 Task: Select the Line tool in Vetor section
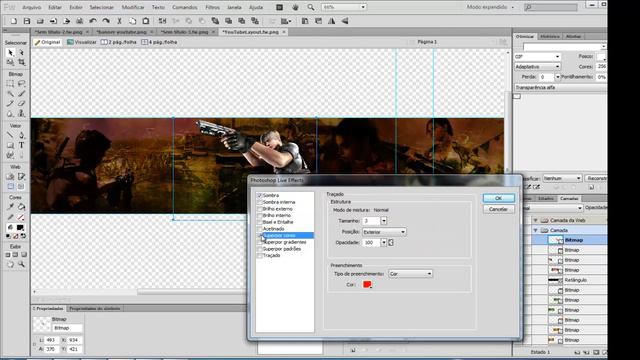(x=10, y=136)
